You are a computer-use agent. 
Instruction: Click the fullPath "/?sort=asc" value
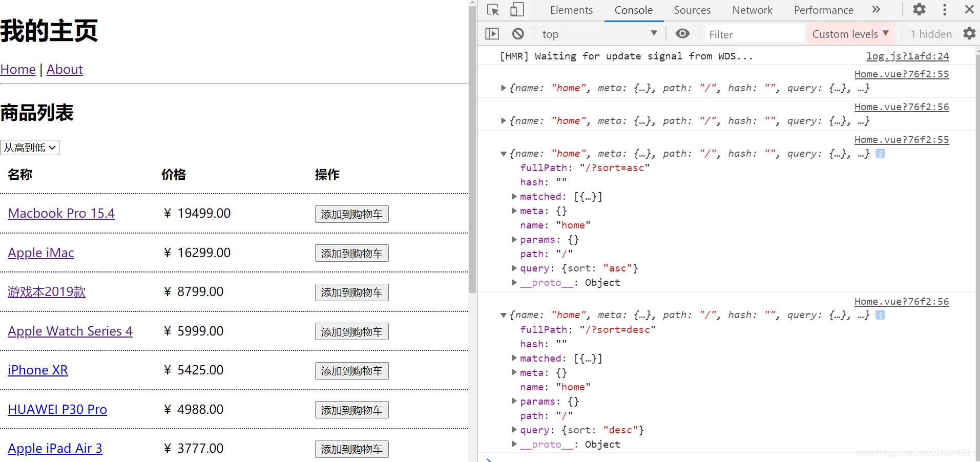pos(615,168)
